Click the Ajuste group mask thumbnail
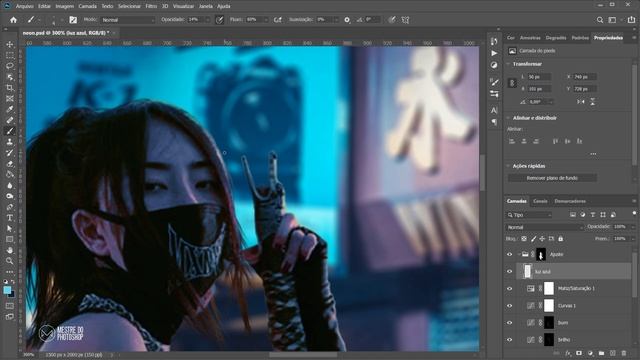The height and width of the screenshot is (360, 640). pyautogui.click(x=541, y=254)
